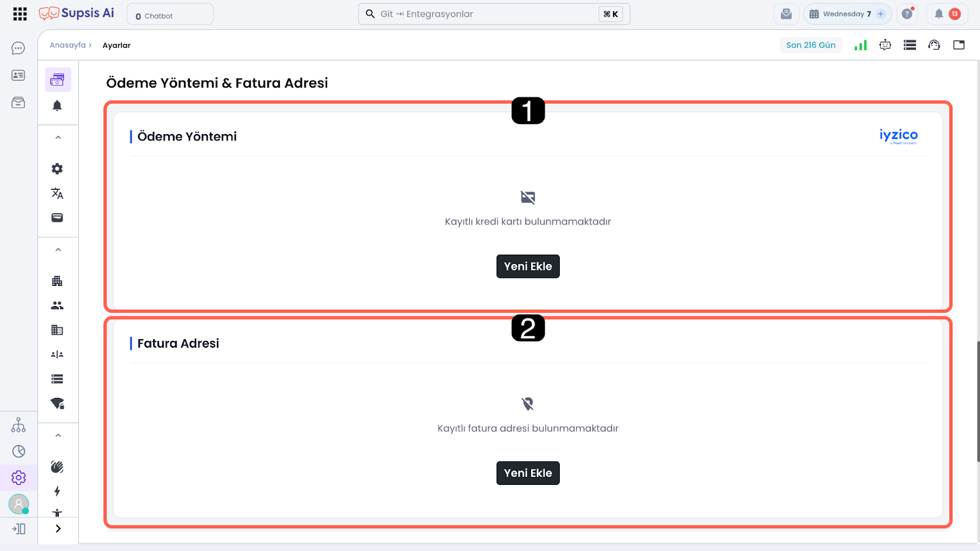Screen dimensions: 980x551
Task: Click Yeni Ekle under Fatura Adresi
Action: pos(527,473)
